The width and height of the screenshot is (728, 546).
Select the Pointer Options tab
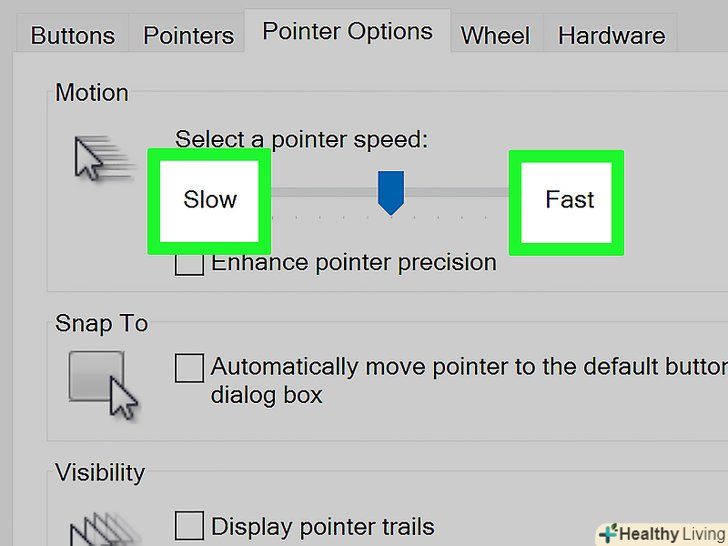click(x=347, y=32)
